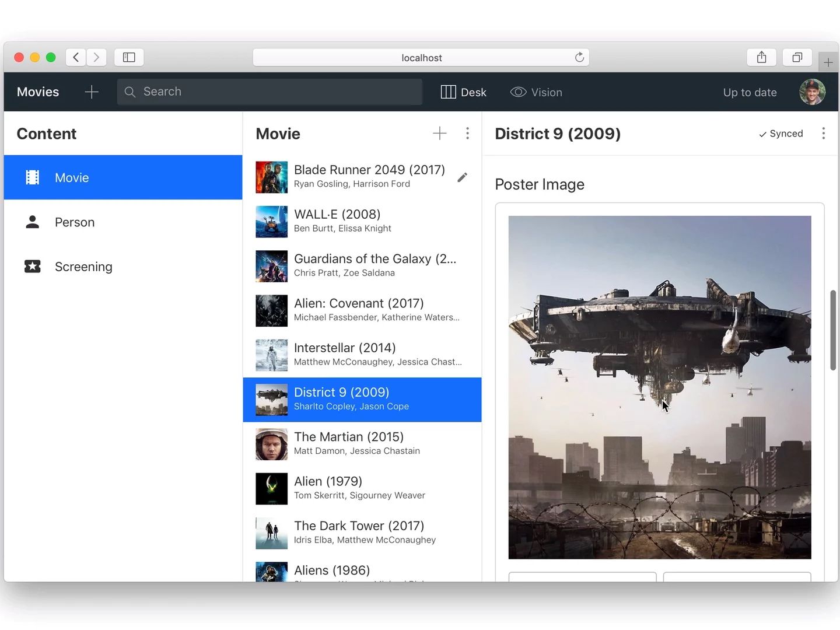Open Aliens (1986)
Screen dimensions: 840x630
coord(362,569)
